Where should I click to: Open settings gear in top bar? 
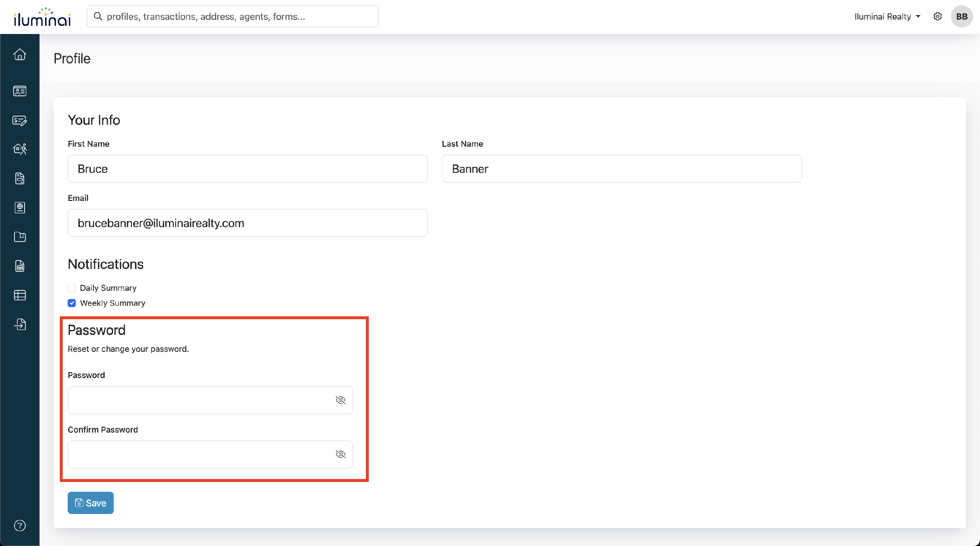coord(938,16)
